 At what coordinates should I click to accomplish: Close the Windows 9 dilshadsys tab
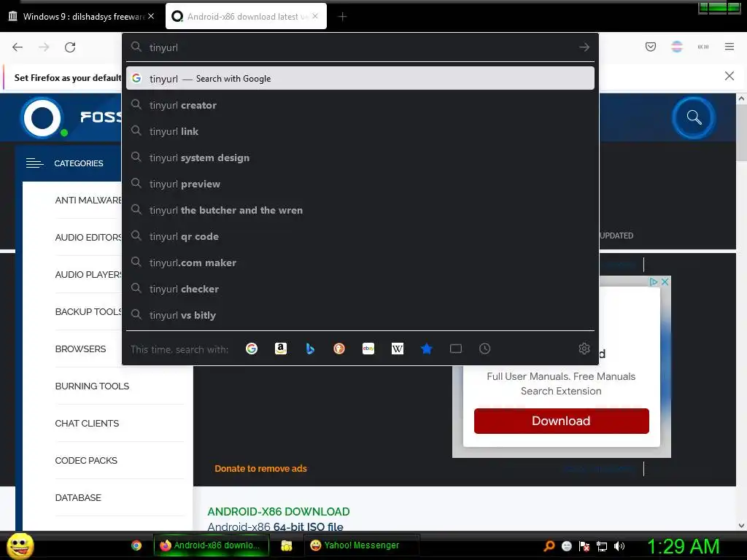coord(151,16)
